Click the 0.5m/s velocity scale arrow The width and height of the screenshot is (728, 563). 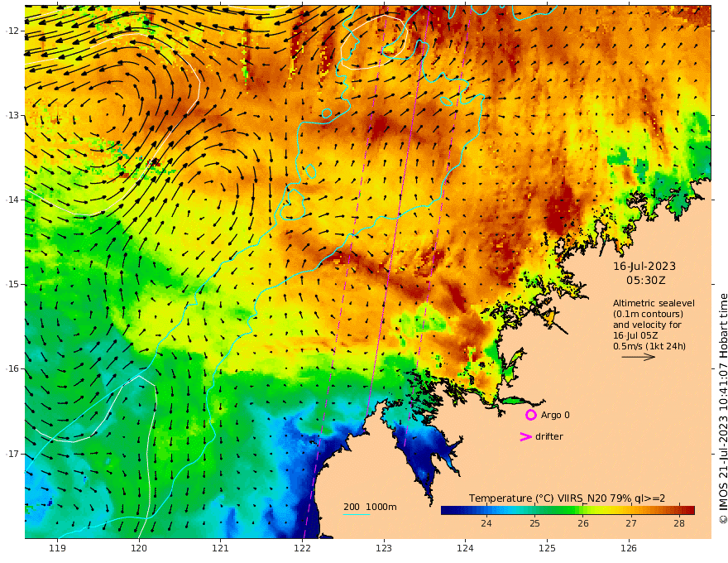639,357
